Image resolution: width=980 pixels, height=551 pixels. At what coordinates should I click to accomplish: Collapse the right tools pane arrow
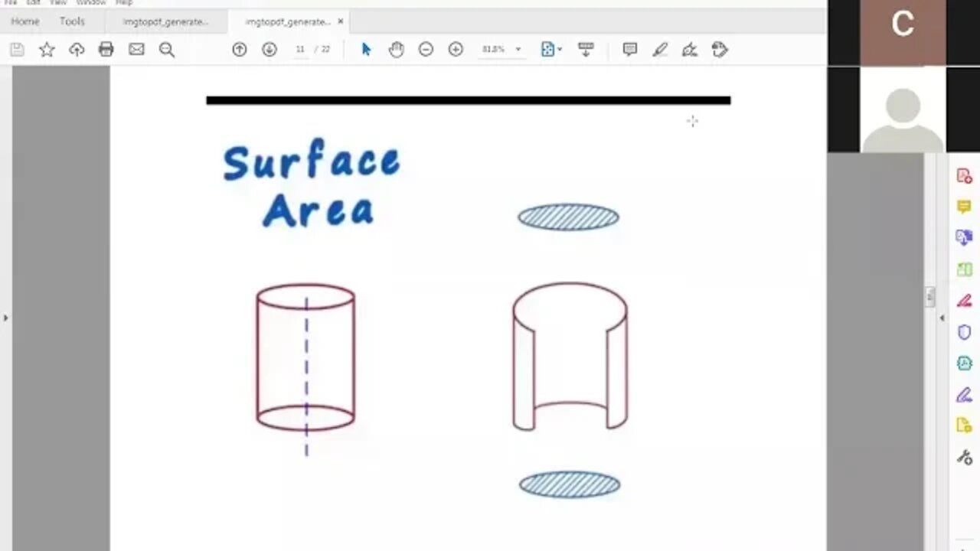pyautogui.click(x=942, y=318)
